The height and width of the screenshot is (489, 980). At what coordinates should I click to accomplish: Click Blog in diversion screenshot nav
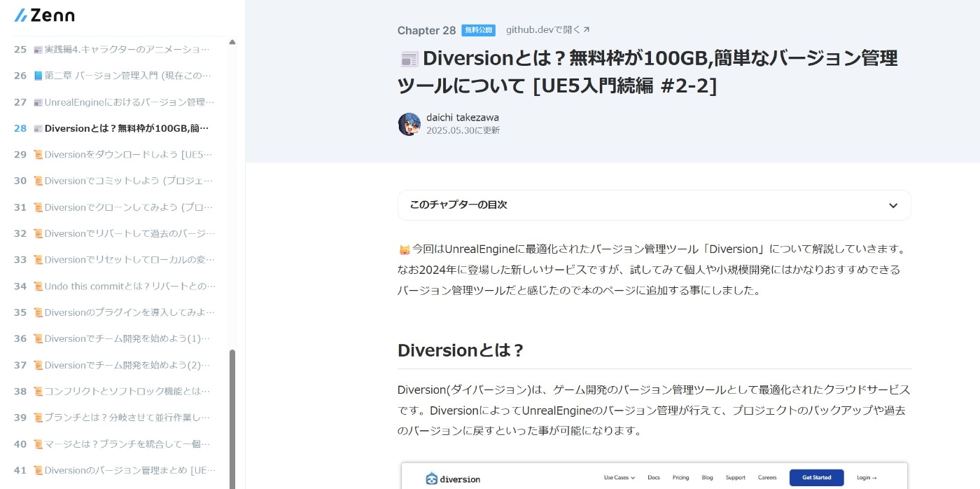[708, 478]
